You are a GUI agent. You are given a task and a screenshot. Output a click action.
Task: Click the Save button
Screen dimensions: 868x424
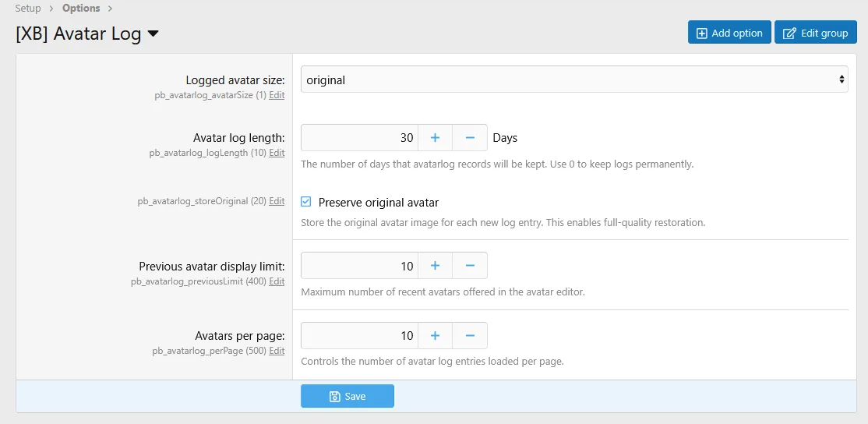coord(347,396)
